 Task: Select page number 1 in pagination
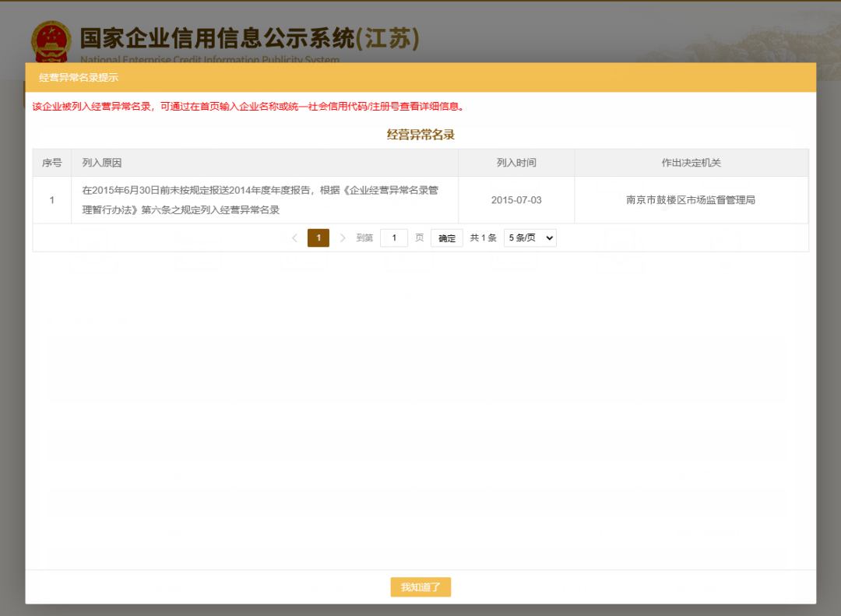coord(318,238)
